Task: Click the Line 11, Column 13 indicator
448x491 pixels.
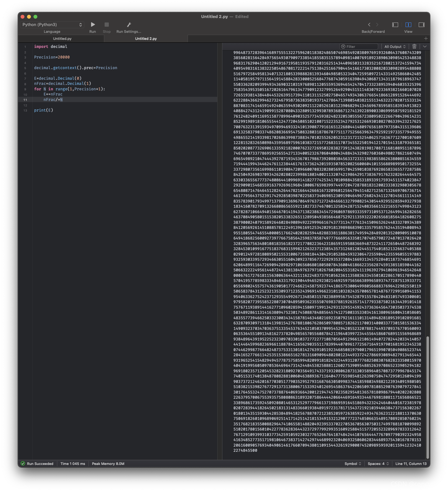Action: (411, 464)
